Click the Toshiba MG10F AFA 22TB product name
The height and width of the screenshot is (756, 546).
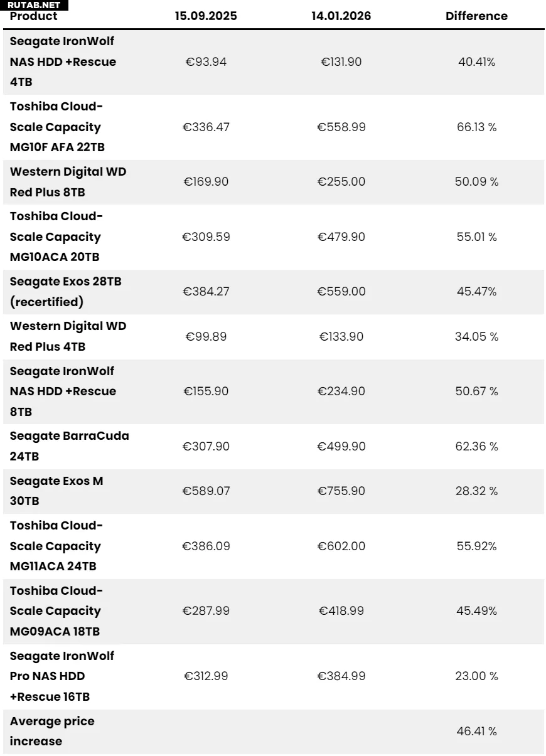tap(57, 127)
